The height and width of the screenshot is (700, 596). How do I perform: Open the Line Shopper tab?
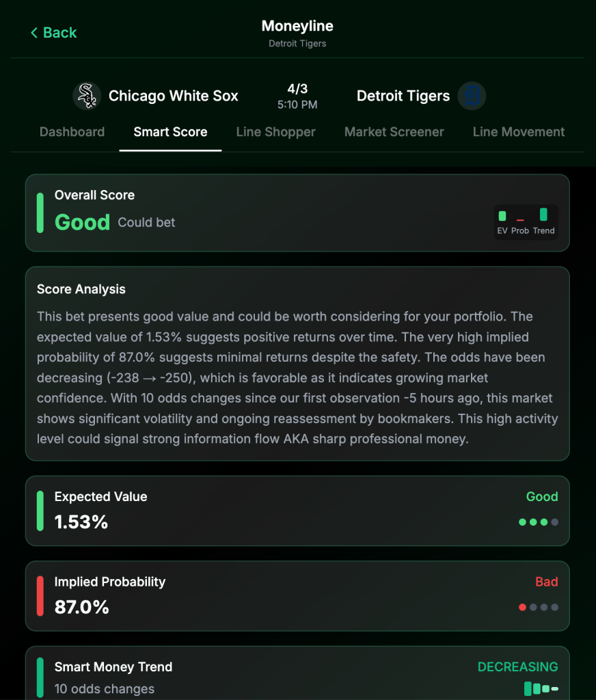point(275,132)
